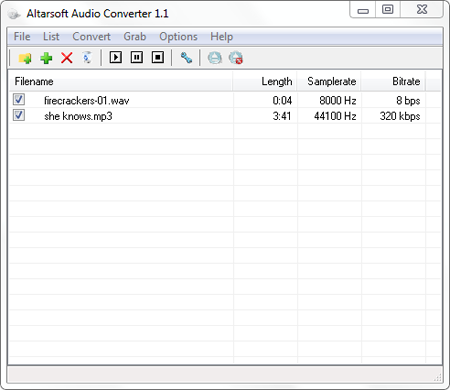Click the add folder toolbar icon
This screenshot has height=390, width=450.
coord(25,58)
